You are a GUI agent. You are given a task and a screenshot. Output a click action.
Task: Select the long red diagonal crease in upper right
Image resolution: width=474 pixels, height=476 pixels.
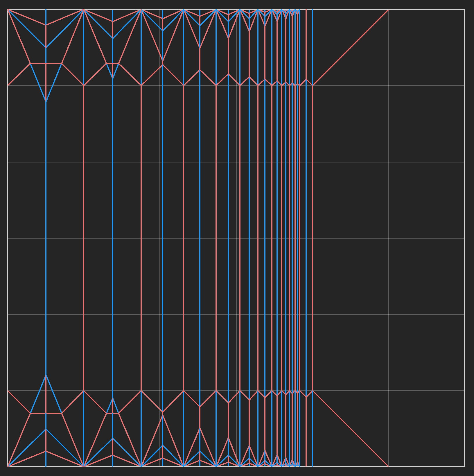tap(351, 47)
